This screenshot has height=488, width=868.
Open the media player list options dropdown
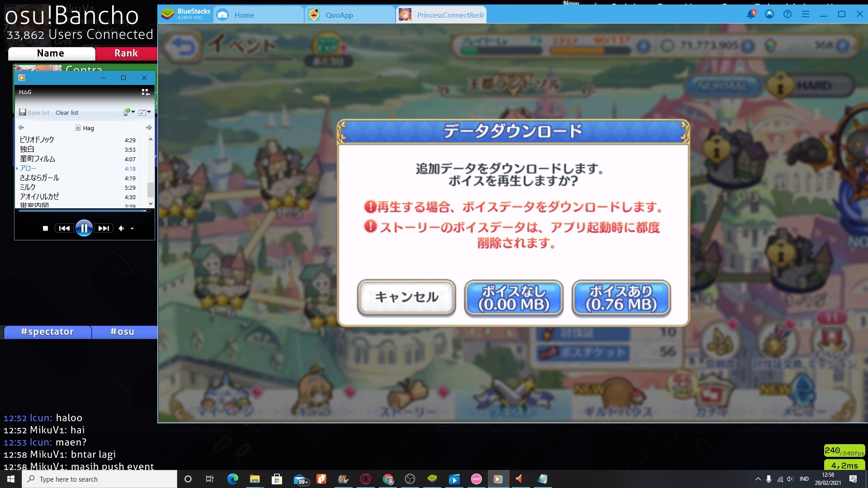145,112
